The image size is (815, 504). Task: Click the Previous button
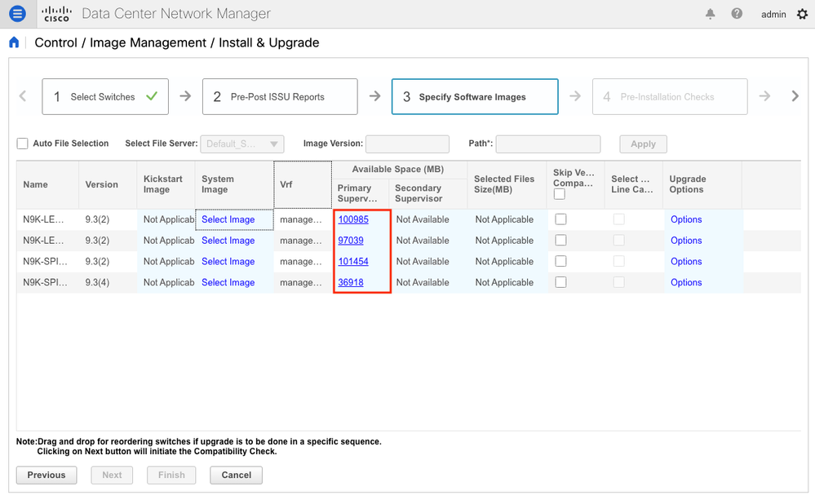point(47,475)
